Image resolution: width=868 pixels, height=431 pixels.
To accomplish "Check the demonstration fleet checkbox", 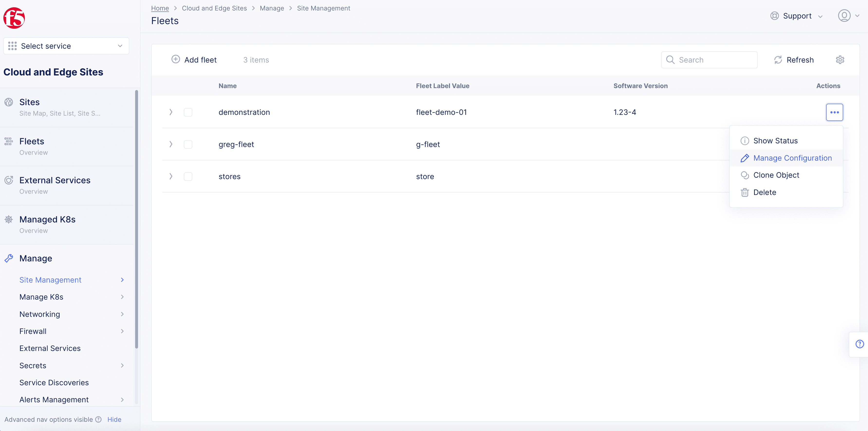I will 188,112.
